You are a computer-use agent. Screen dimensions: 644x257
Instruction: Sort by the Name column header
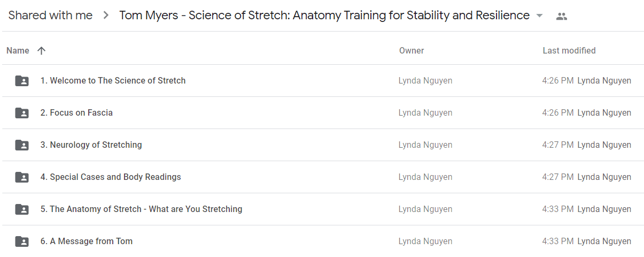[x=18, y=50]
